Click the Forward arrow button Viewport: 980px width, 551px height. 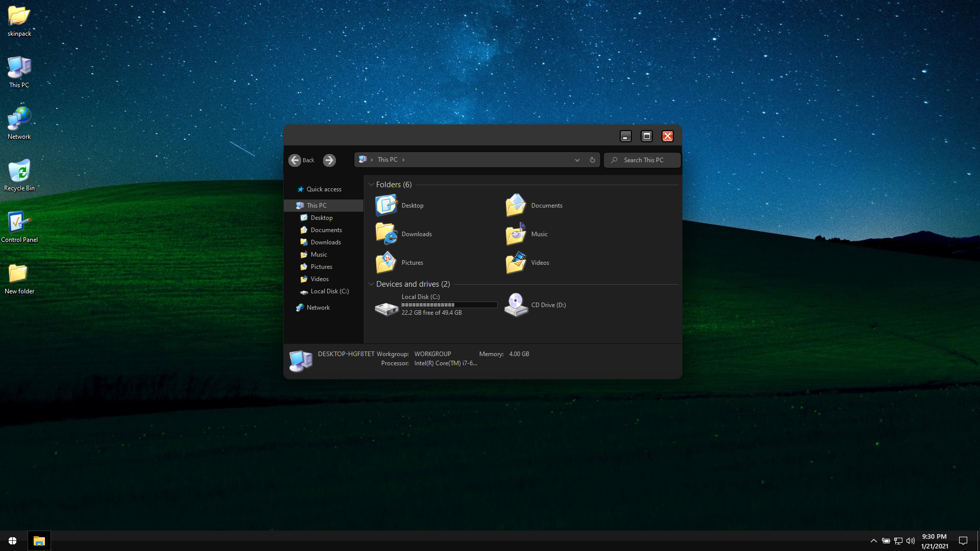coord(329,160)
